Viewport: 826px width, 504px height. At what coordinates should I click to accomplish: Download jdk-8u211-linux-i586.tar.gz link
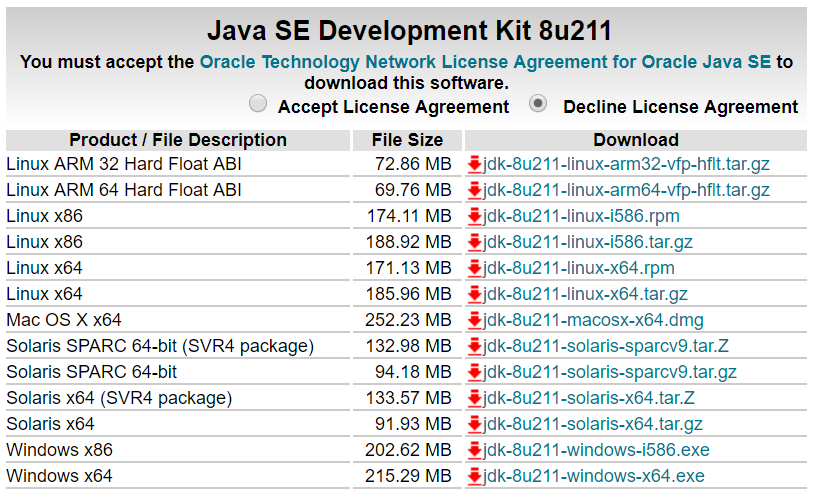(x=587, y=242)
